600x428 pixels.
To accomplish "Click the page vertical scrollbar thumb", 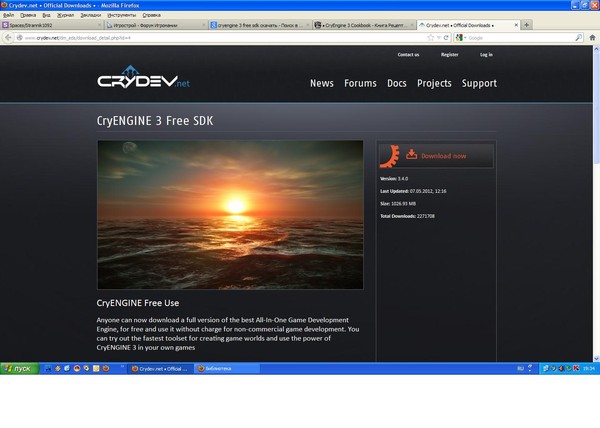I will pos(596,109).
